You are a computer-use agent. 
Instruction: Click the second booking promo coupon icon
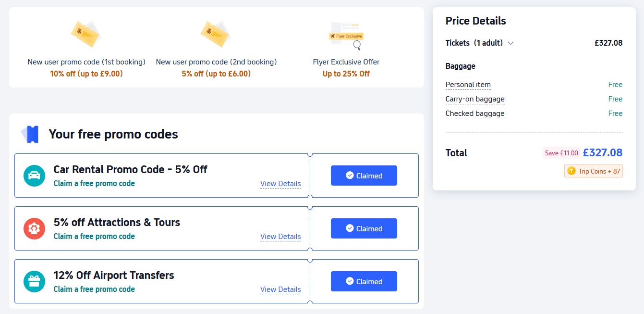[x=216, y=34]
